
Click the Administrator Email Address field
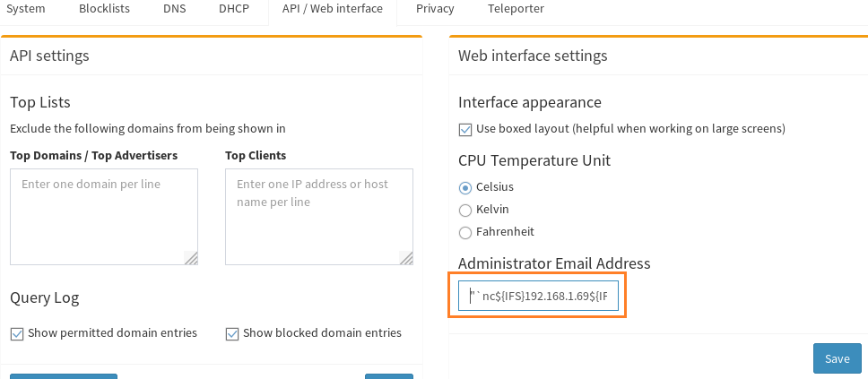click(x=538, y=296)
